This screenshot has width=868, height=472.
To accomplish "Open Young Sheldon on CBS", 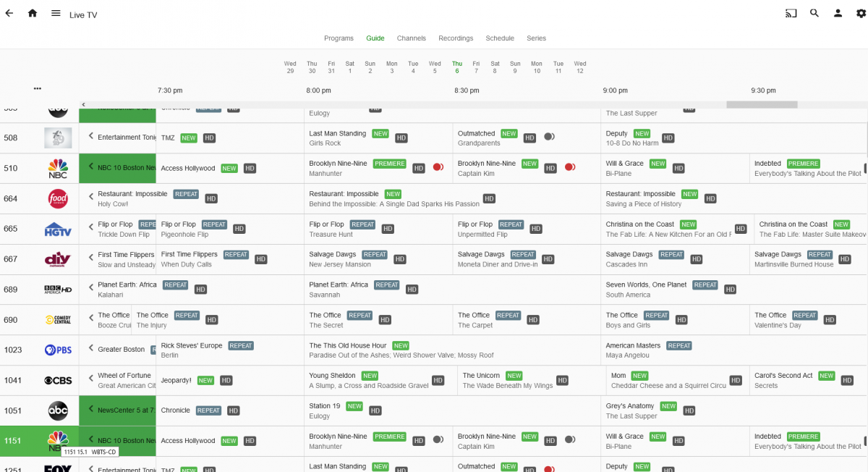I will (380, 381).
